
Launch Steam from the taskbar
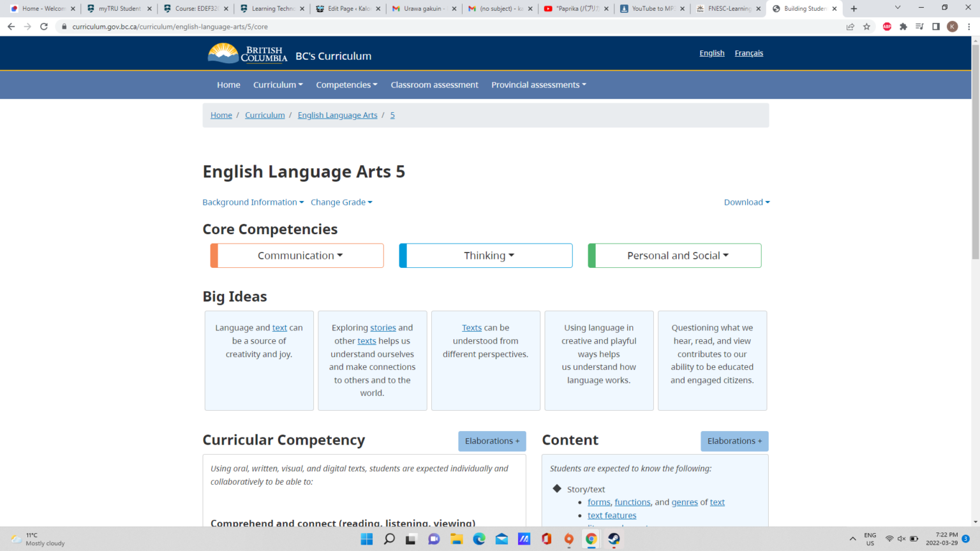pos(613,539)
